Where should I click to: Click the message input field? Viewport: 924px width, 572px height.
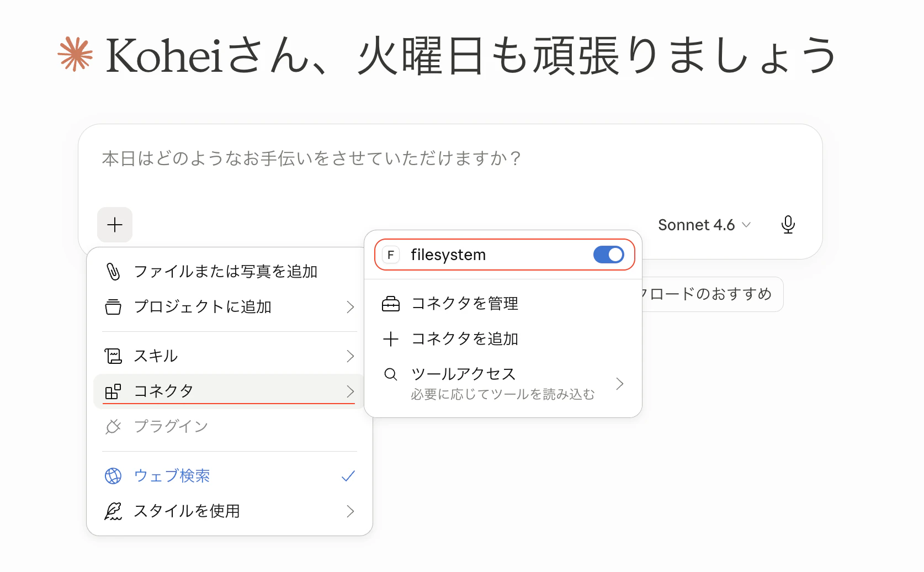[450, 166]
